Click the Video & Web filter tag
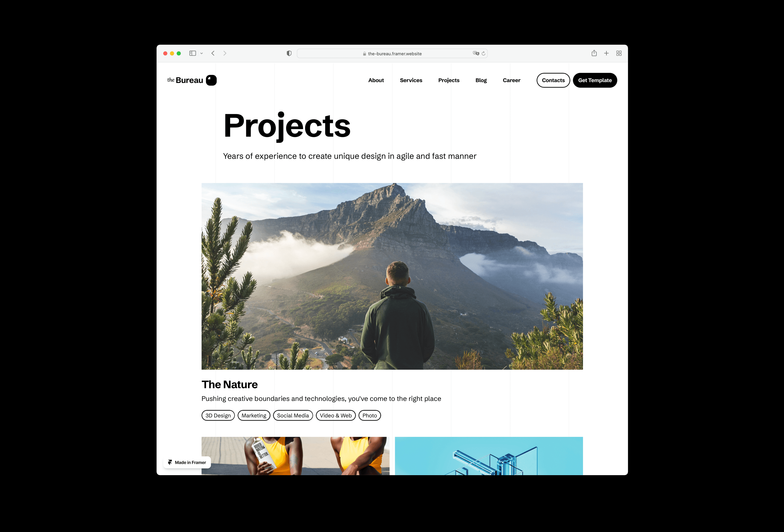 [x=335, y=415]
